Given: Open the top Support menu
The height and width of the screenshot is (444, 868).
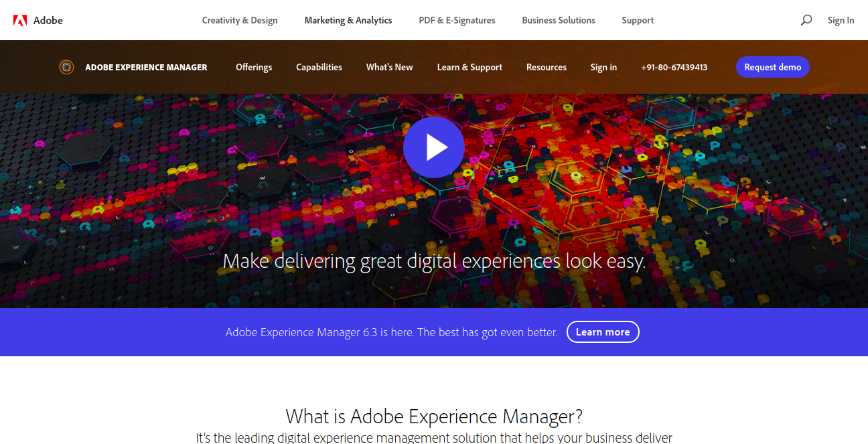Looking at the screenshot, I should coord(638,20).
